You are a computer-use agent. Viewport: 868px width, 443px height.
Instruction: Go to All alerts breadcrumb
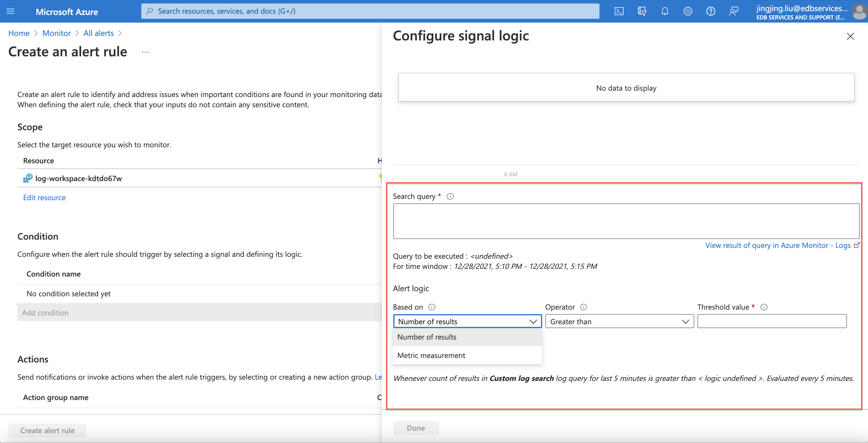coord(99,33)
